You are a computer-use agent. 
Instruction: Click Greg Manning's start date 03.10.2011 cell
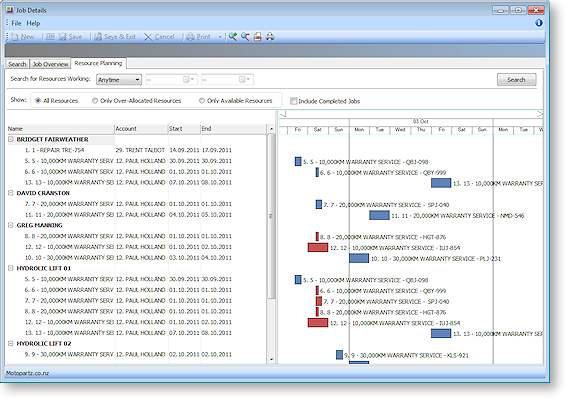184,258
